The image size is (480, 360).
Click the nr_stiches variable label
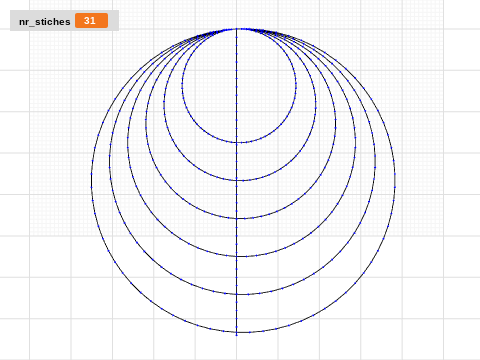[45, 22]
